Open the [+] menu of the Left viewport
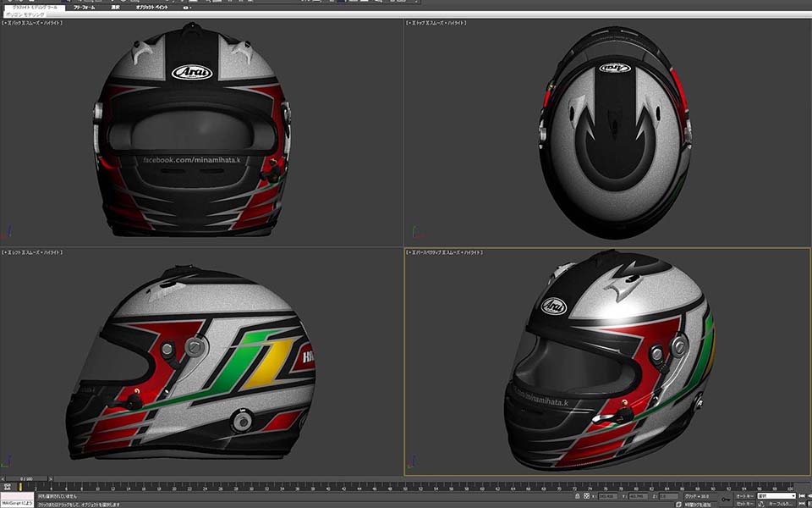The width and height of the screenshot is (812, 508). coord(5,252)
